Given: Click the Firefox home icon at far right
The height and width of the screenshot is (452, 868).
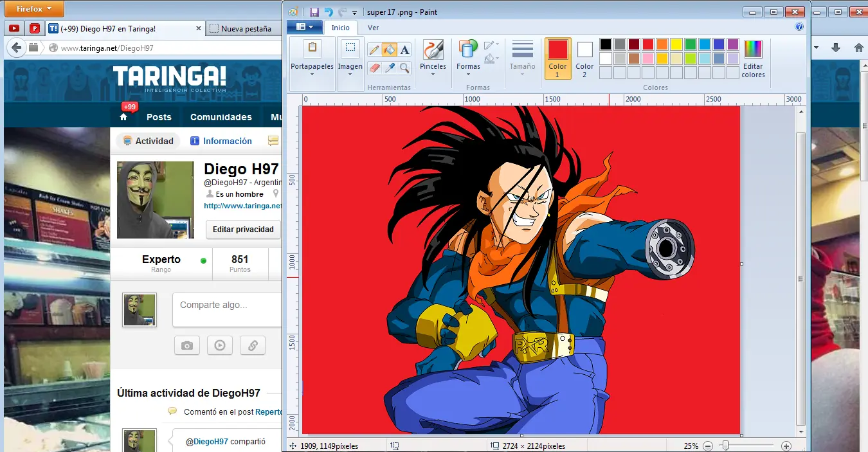Looking at the screenshot, I should [858, 48].
